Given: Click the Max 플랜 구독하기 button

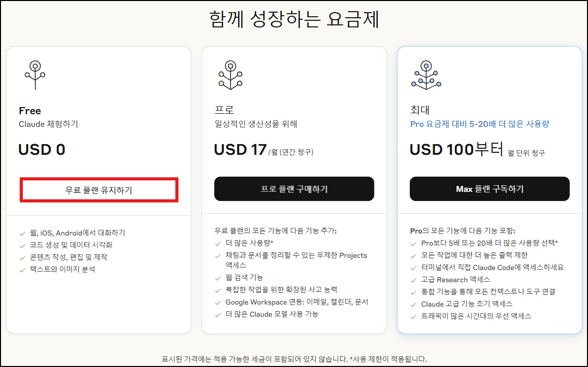Looking at the screenshot, I should [489, 188].
